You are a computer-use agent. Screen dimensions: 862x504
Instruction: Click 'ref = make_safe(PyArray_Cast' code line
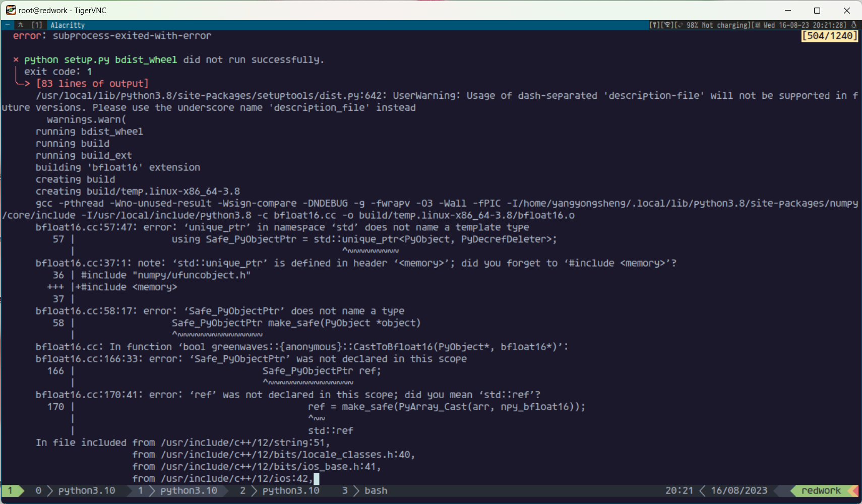tap(447, 407)
